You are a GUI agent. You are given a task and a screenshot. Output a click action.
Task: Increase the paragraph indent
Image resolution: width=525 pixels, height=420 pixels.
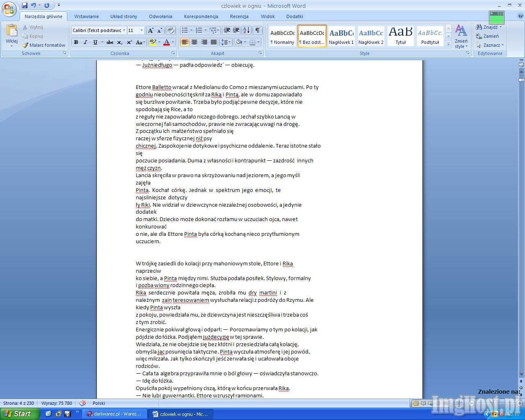click(x=236, y=30)
